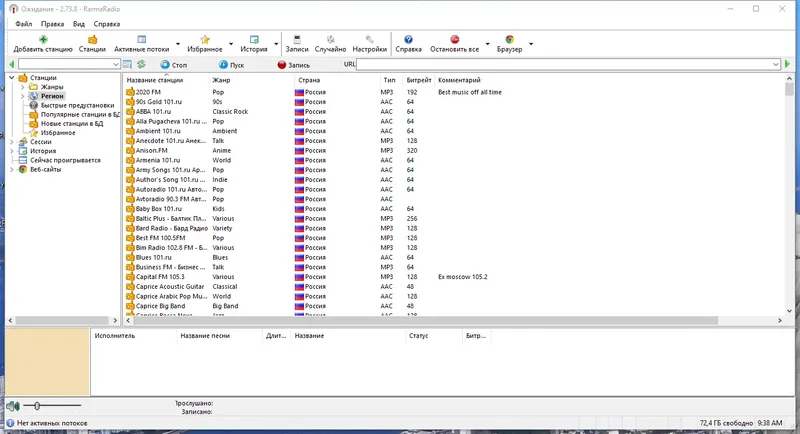The image size is (800, 434).
Task: Open the Browser (Браузер) toolbar icon
Action: tap(509, 40)
